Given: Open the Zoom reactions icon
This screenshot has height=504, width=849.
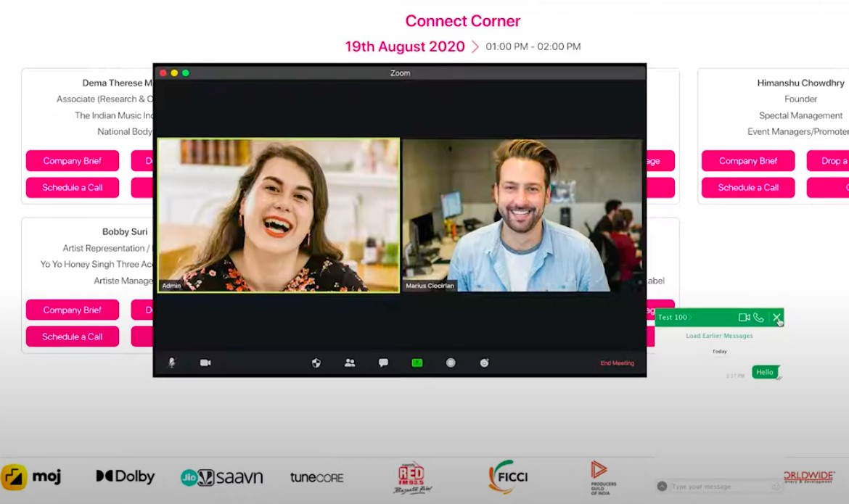Looking at the screenshot, I should click(484, 363).
